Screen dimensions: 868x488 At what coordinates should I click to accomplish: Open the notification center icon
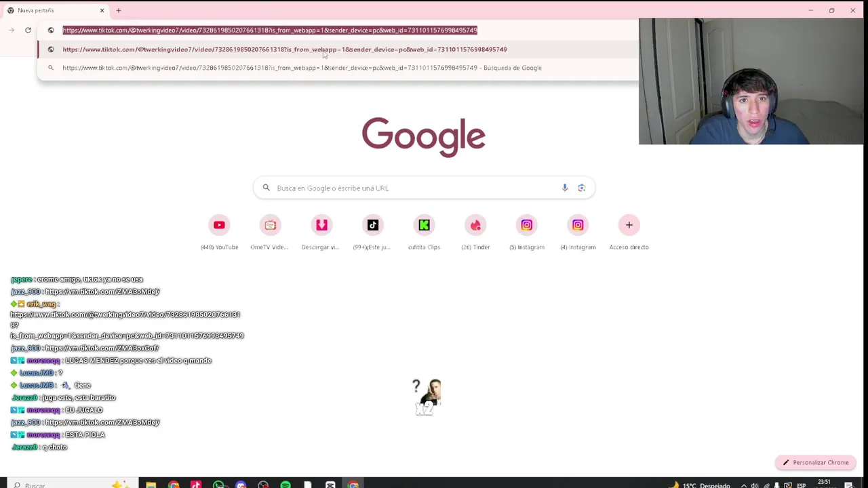point(849,485)
